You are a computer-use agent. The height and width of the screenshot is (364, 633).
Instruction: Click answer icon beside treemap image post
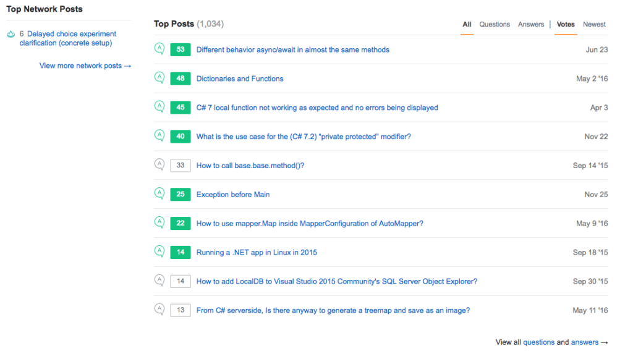160,310
